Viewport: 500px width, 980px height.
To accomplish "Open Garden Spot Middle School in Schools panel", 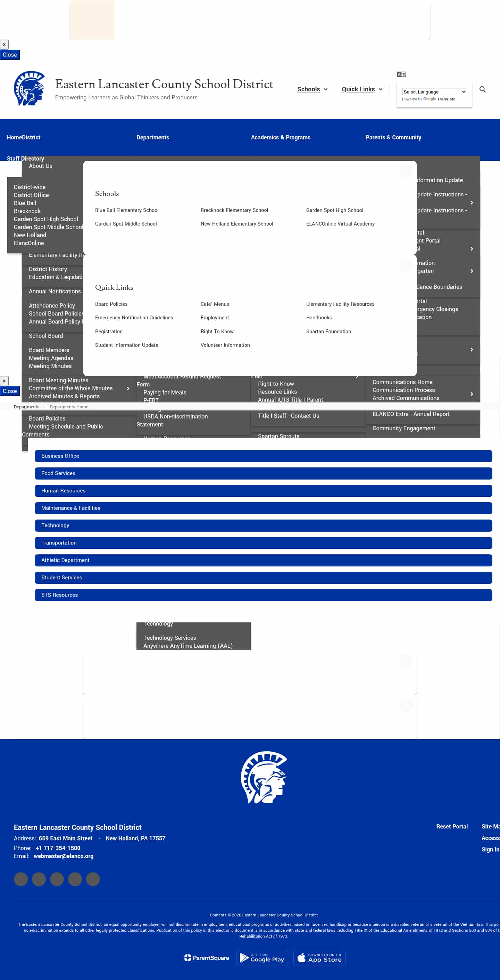I will tap(126, 224).
